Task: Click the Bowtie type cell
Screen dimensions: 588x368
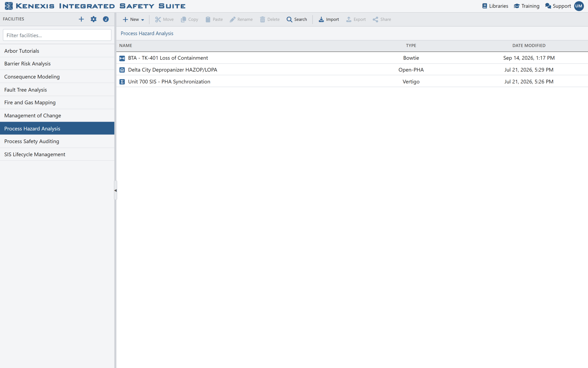Action: click(x=411, y=58)
